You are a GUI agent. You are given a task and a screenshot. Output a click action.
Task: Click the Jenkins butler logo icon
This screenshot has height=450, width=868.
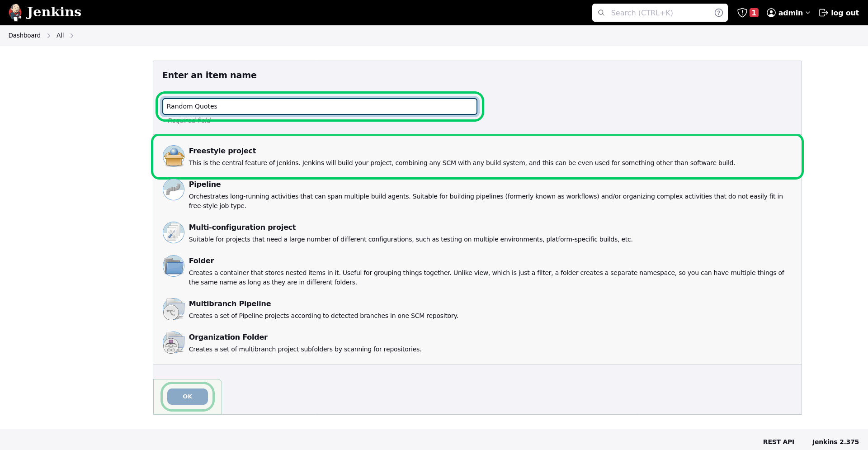click(15, 13)
